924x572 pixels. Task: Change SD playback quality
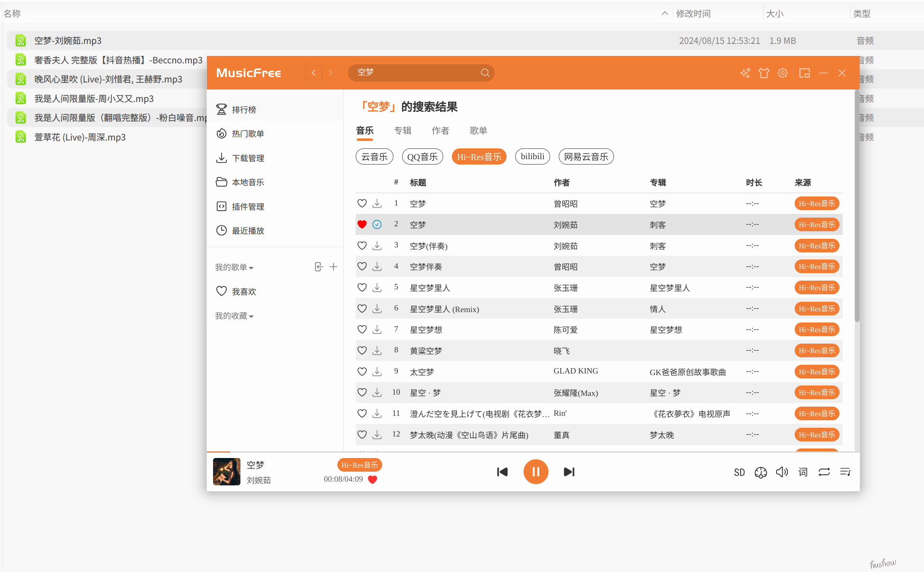740,472
